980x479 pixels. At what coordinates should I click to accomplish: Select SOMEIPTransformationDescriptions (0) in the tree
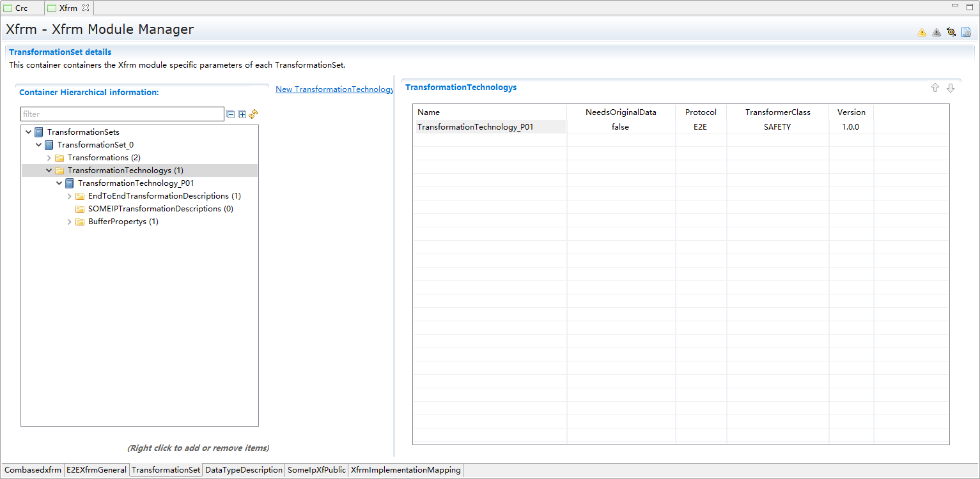coord(160,209)
